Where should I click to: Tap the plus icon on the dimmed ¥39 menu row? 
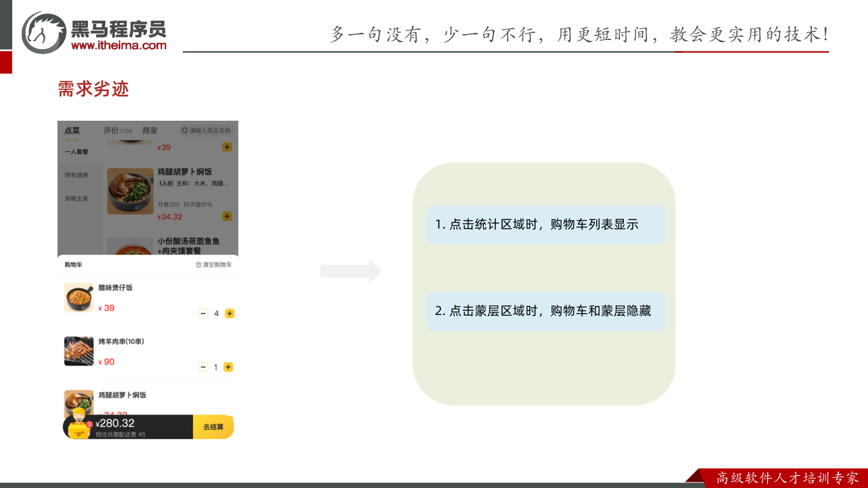pos(227,147)
